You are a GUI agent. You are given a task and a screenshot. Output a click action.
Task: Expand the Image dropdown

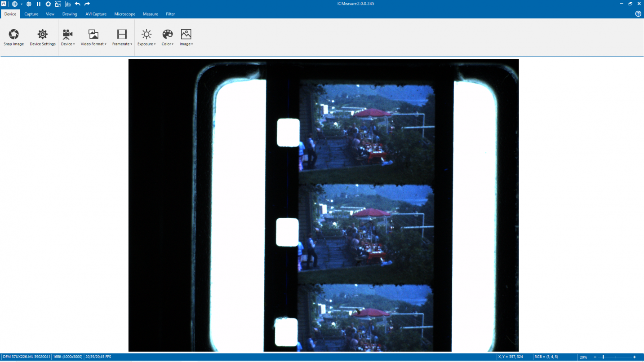186,38
